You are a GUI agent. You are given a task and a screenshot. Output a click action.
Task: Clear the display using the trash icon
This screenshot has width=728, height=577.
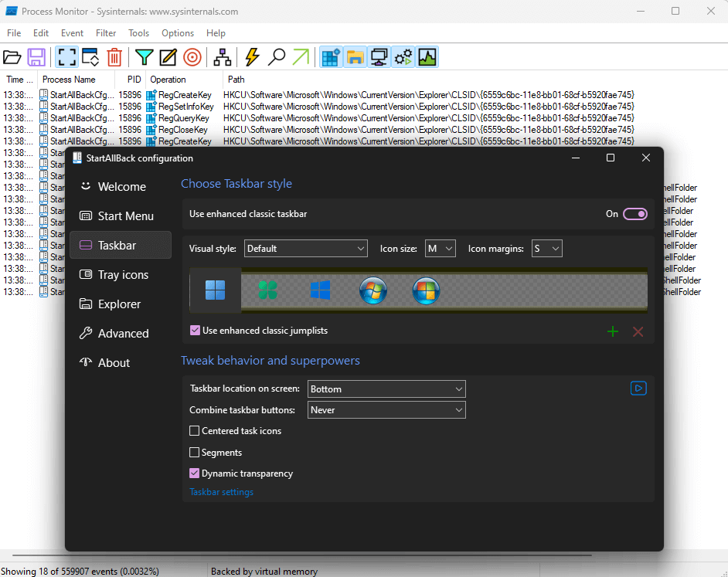point(114,58)
